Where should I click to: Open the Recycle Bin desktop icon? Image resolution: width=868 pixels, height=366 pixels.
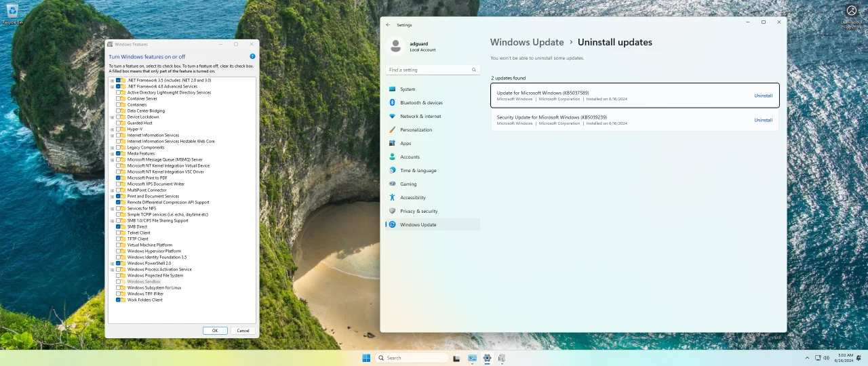pos(12,14)
